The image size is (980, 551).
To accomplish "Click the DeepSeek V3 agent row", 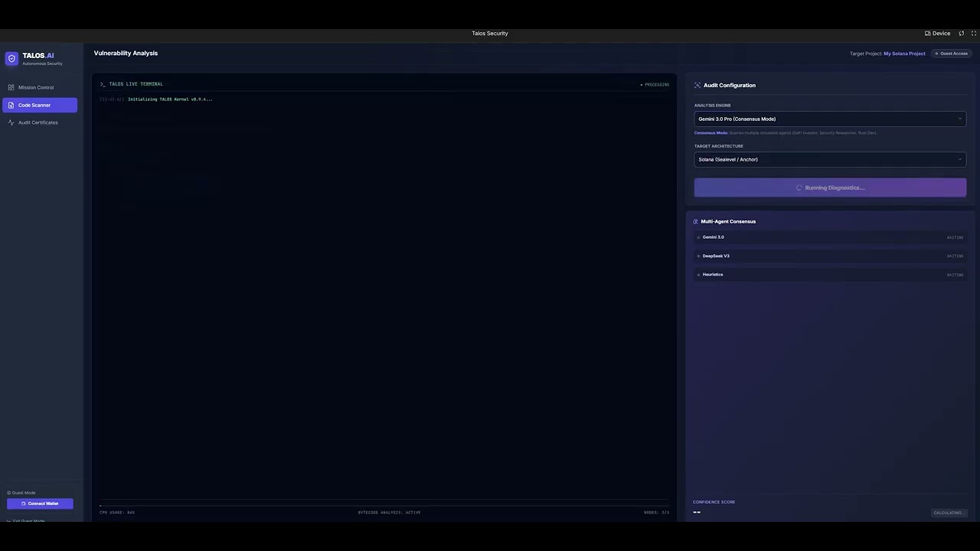I will click(830, 256).
